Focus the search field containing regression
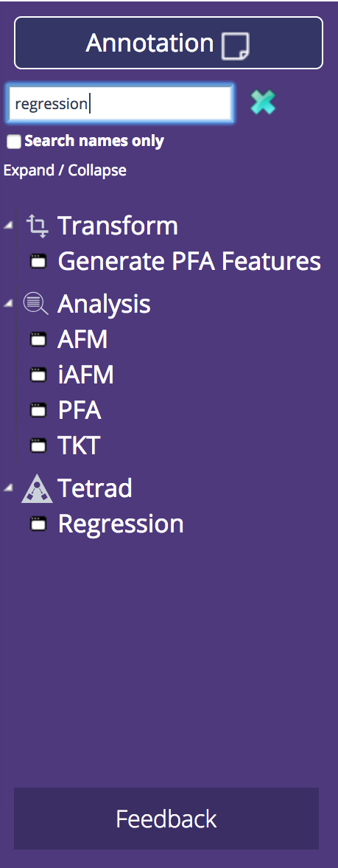 pos(121,103)
